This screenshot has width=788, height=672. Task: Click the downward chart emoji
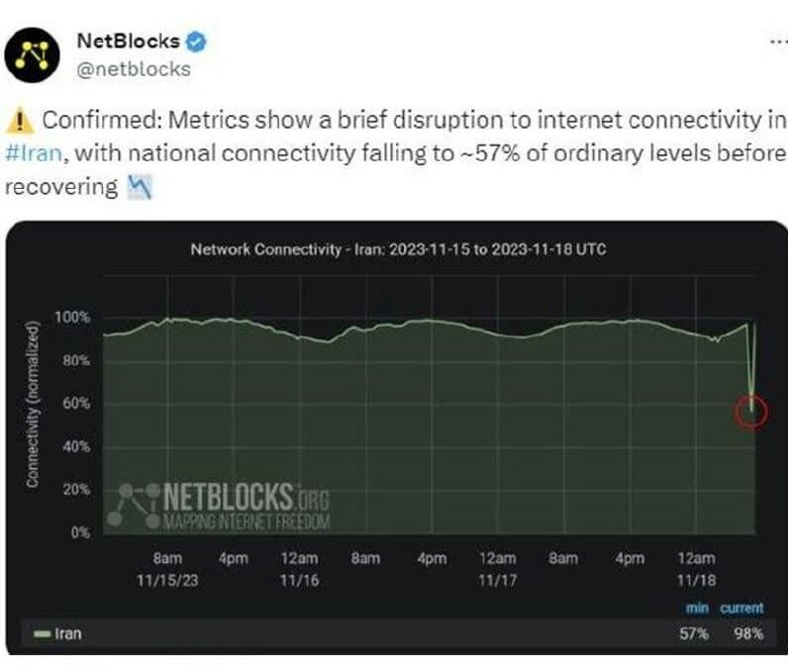(139, 186)
